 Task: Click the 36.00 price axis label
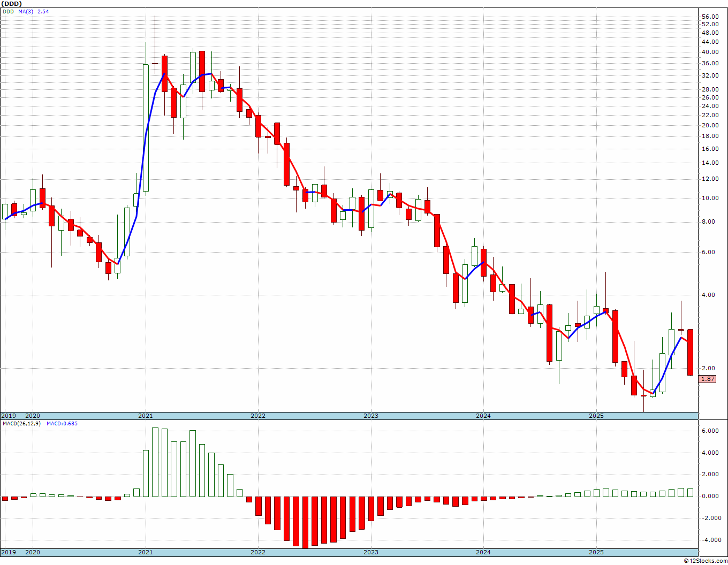[710, 63]
